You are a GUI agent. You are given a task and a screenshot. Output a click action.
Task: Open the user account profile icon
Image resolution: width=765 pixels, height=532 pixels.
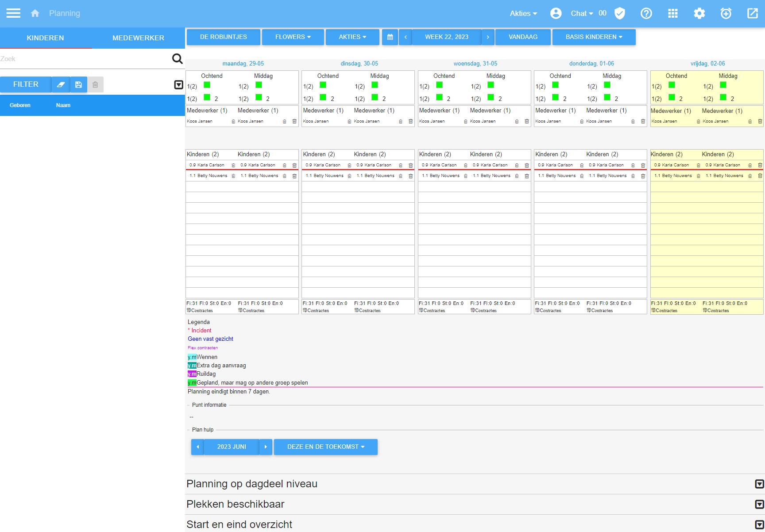point(556,13)
